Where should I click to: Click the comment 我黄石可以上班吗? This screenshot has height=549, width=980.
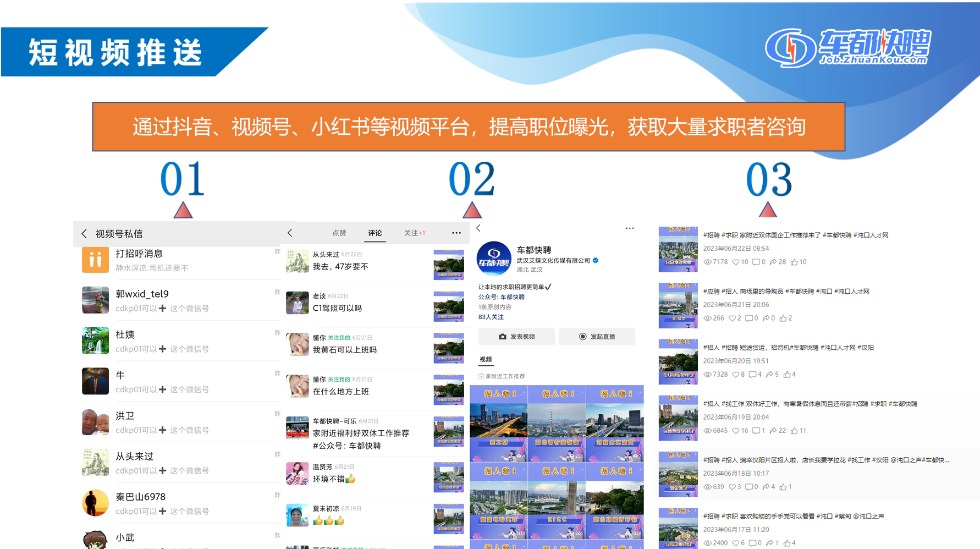(345, 350)
